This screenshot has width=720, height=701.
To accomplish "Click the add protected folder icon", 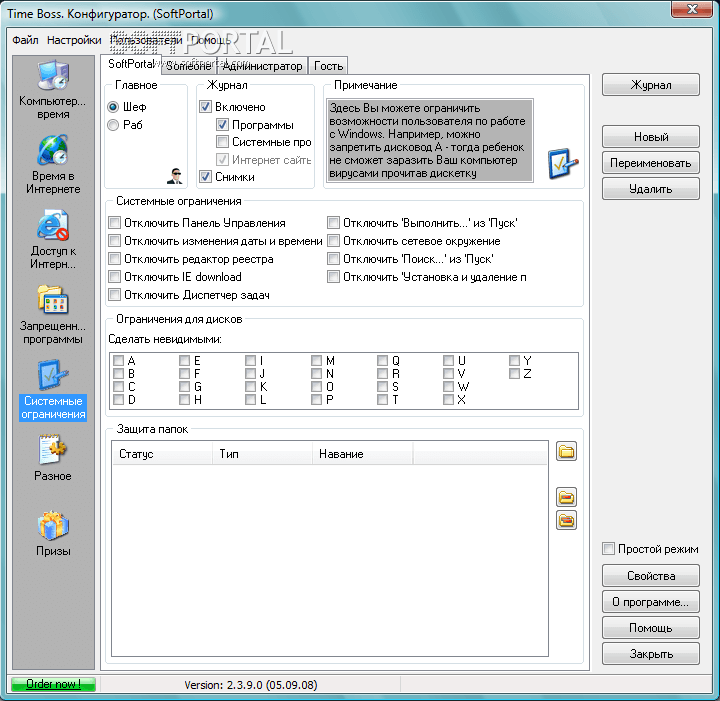I will coord(566,452).
